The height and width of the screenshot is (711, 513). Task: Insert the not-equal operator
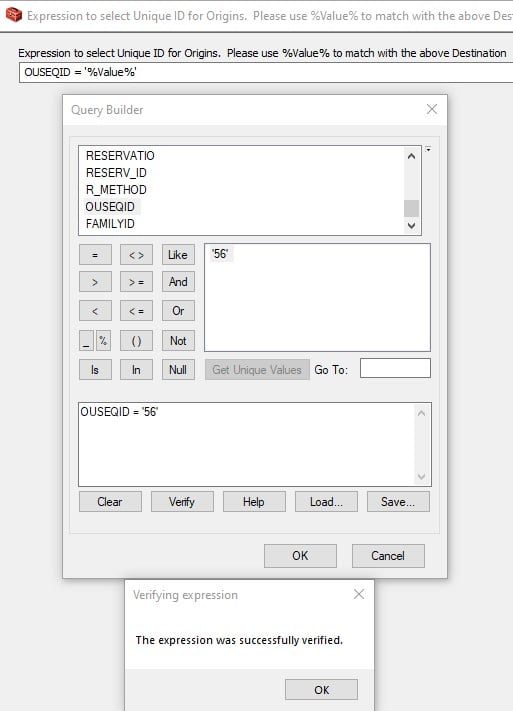tap(136, 255)
